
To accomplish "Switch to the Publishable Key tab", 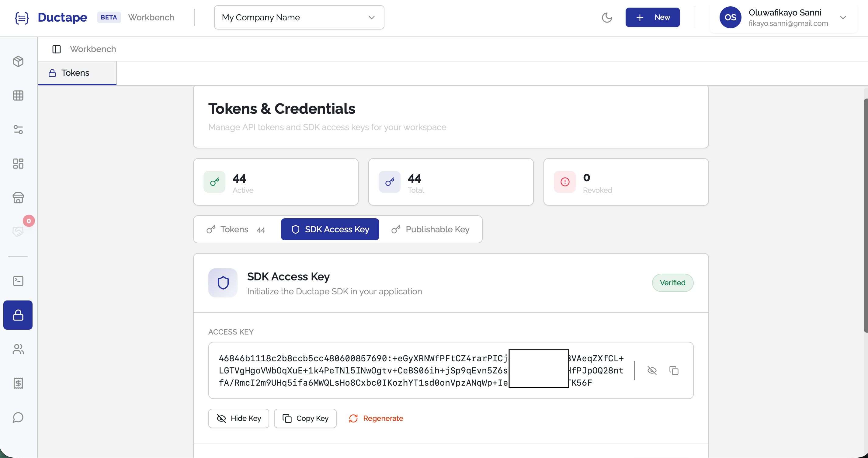I will (431, 229).
